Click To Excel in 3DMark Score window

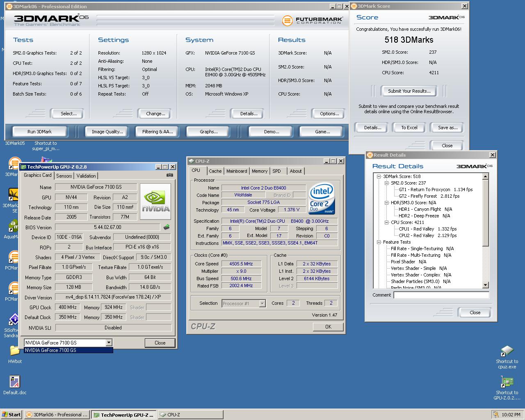pos(409,128)
